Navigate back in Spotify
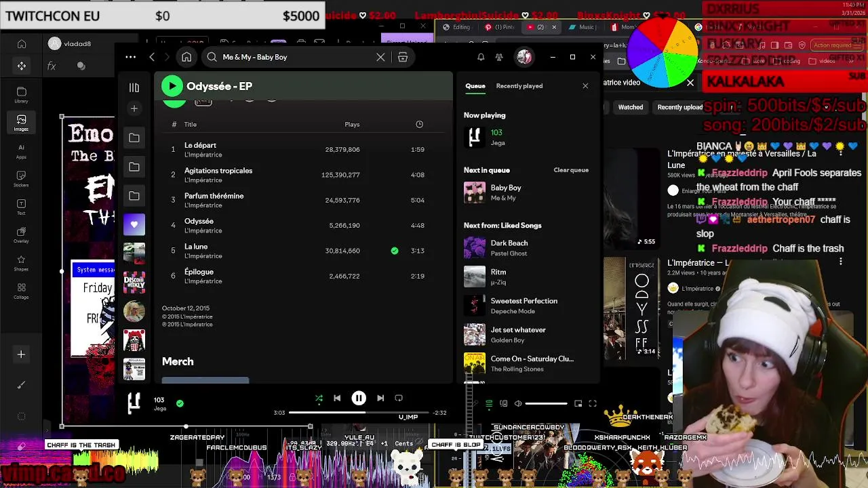The width and height of the screenshot is (868, 488). coord(152,57)
